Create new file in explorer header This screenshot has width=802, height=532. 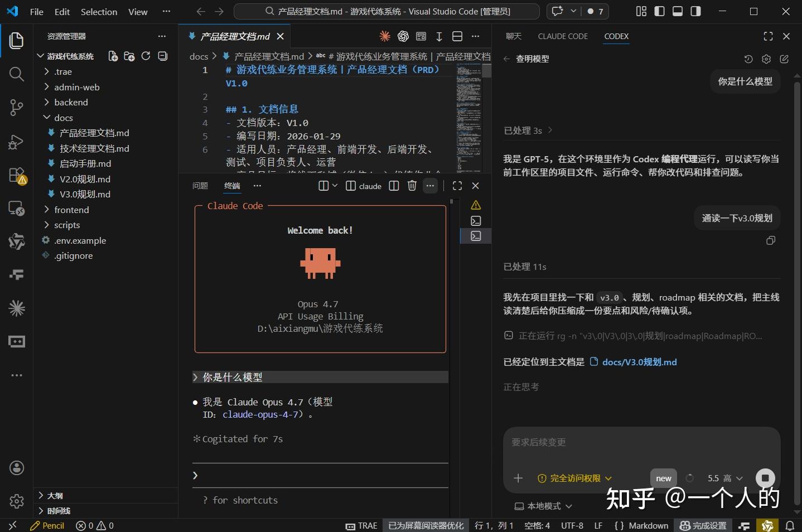(x=113, y=56)
